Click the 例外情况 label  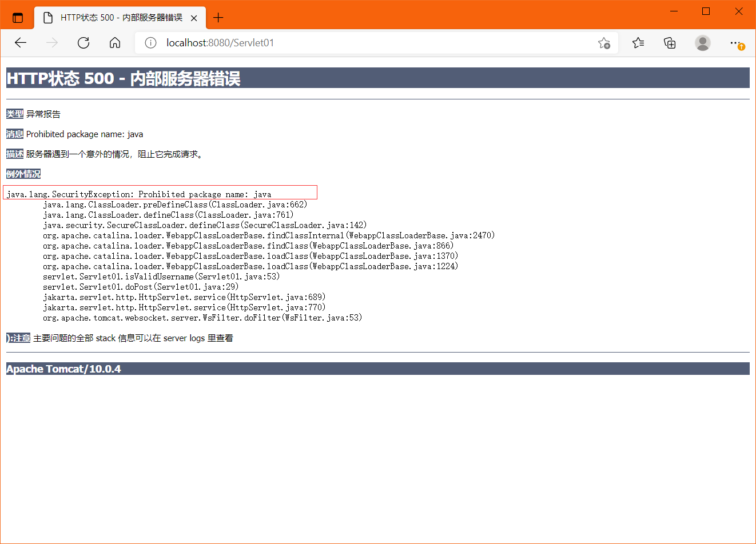23,174
